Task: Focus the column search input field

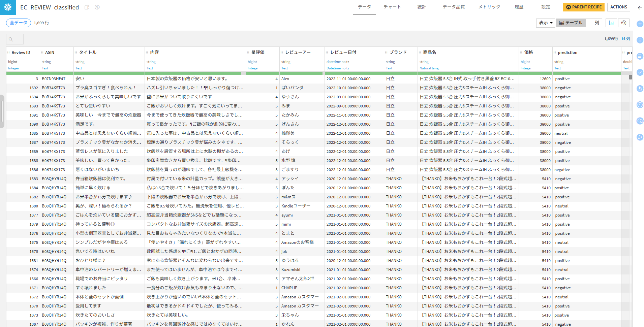Action: point(15,39)
